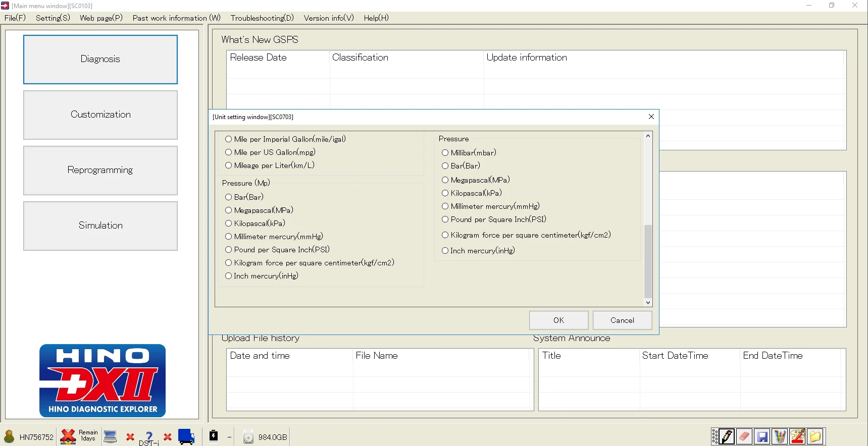This screenshot has height=446, width=868.
Task: Click the hard disk icon beside 984.0GB
Action: (248, 437)
